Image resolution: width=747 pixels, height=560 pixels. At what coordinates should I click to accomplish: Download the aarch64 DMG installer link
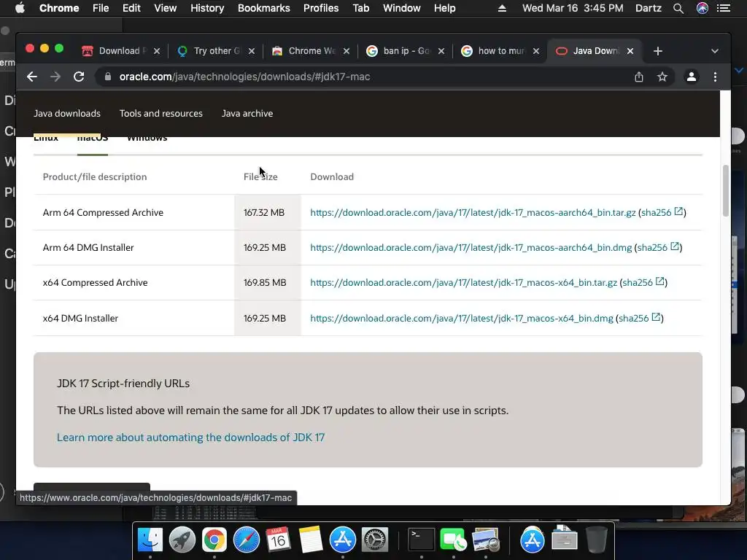(x=471, y=248)
